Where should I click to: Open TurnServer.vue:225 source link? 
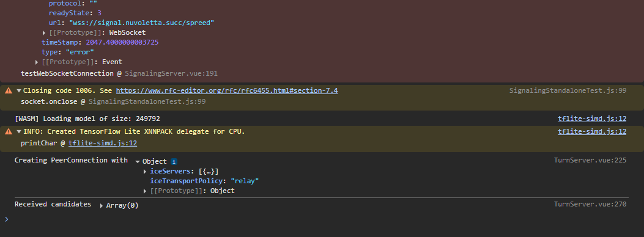tap(590, 160)
